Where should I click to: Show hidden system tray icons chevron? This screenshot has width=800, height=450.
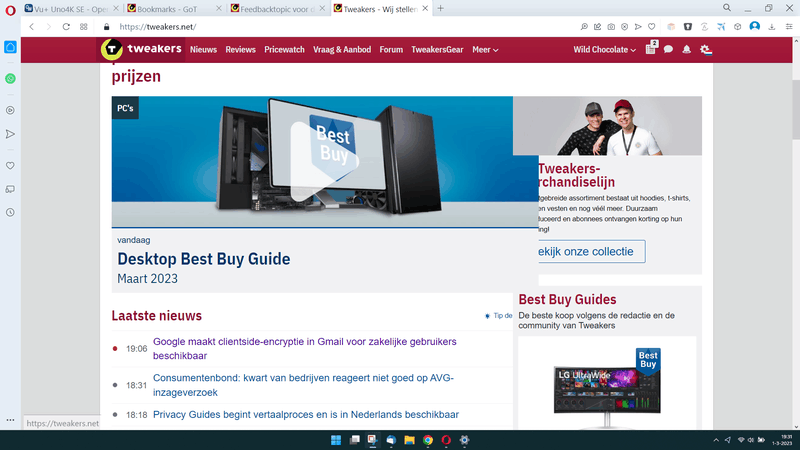point(716,440)
